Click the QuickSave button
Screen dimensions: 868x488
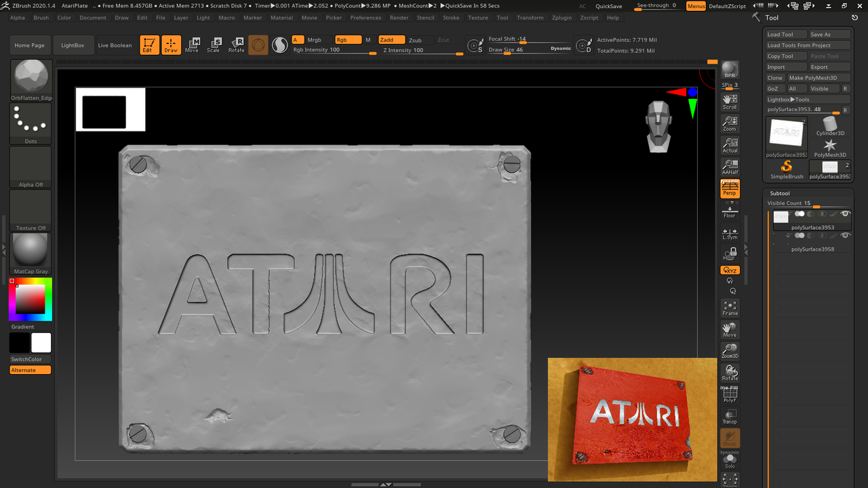(609, 6)
